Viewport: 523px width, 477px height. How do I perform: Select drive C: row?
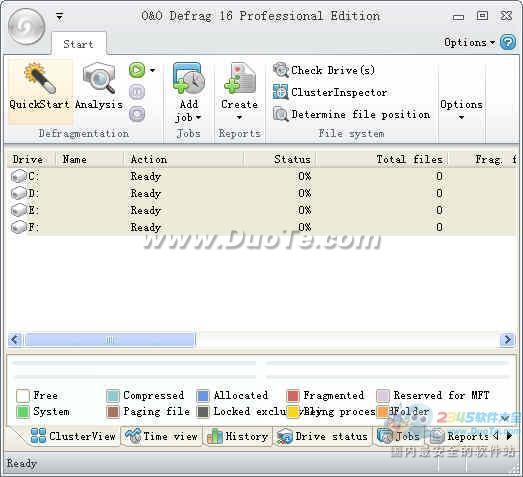tap(262, 176)
